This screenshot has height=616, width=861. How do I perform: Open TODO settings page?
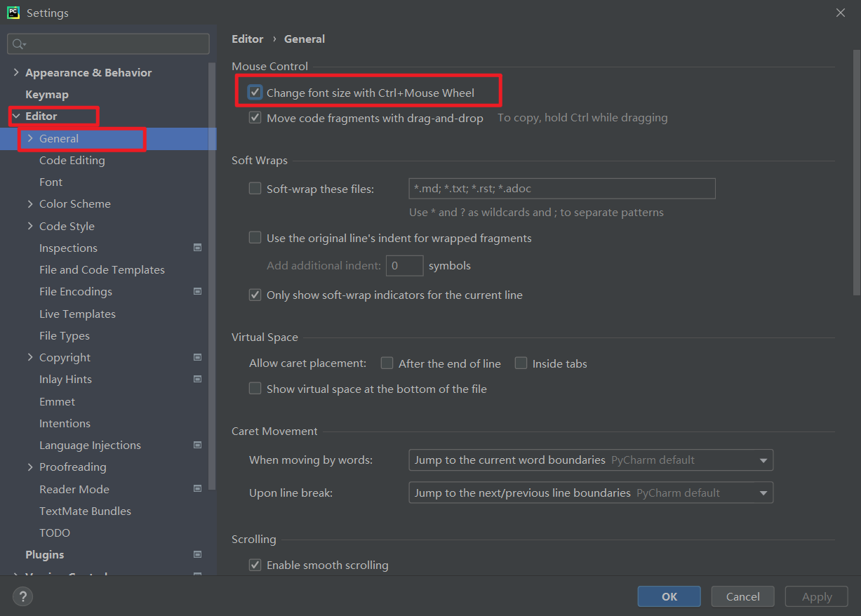55,533
